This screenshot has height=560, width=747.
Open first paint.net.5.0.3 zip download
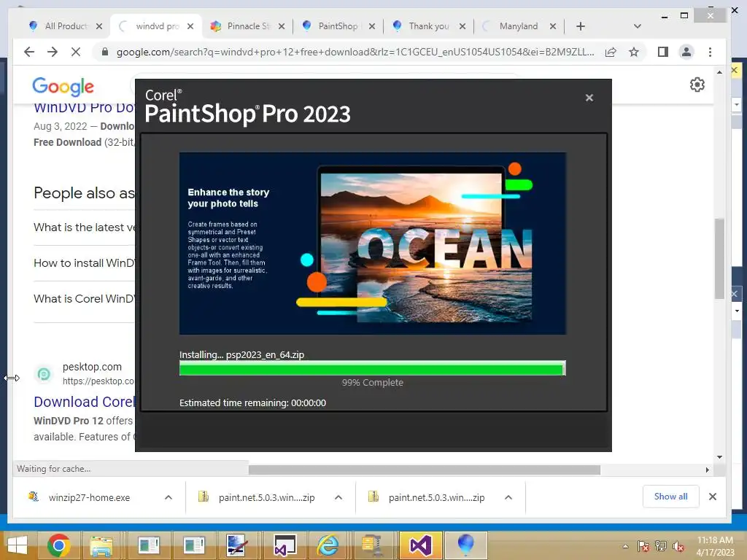(266, 497)
